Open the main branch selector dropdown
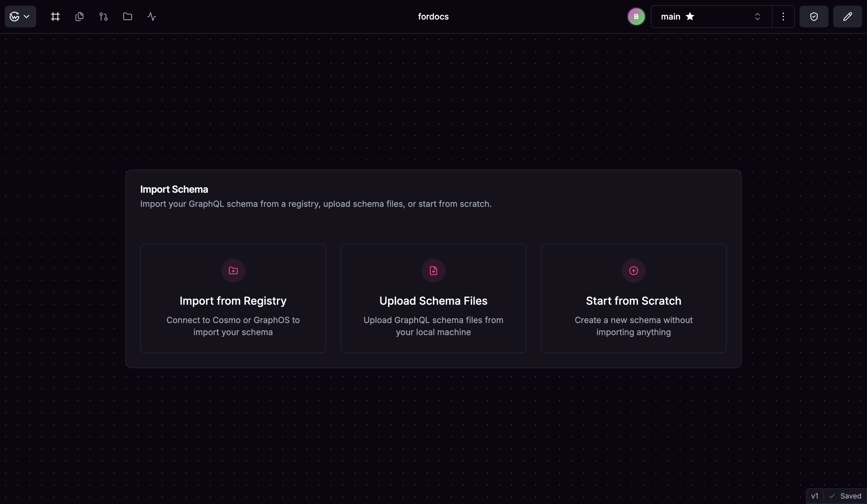The image size is (867, 504). [x=758, y=16]
